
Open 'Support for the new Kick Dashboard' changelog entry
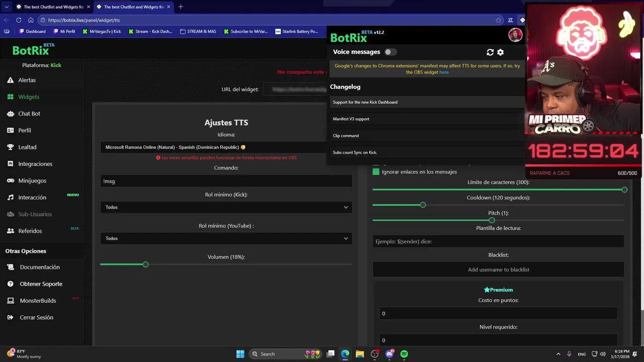click(x=426, y=102)
